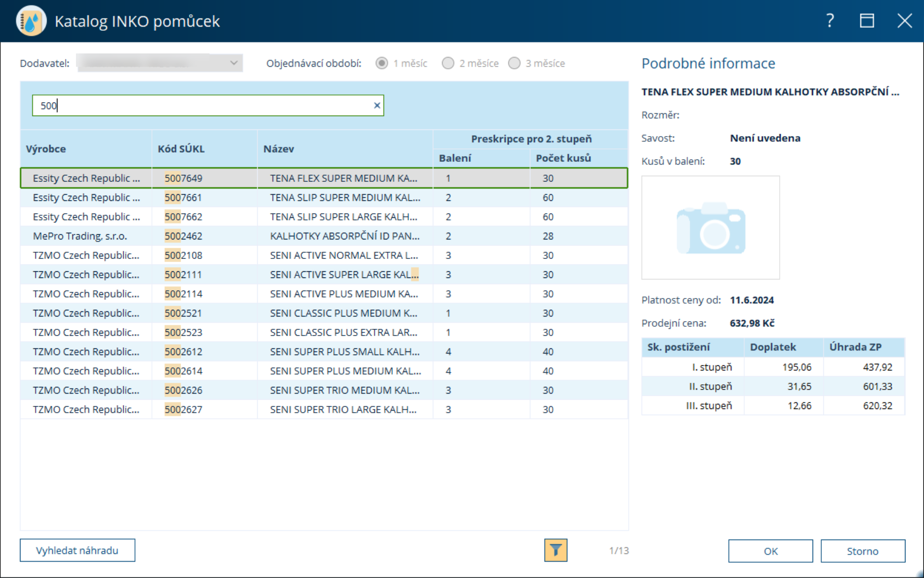The image size is (924, 578).
Task: Click SÚKL code 5002521
Action: pos(183,313)
